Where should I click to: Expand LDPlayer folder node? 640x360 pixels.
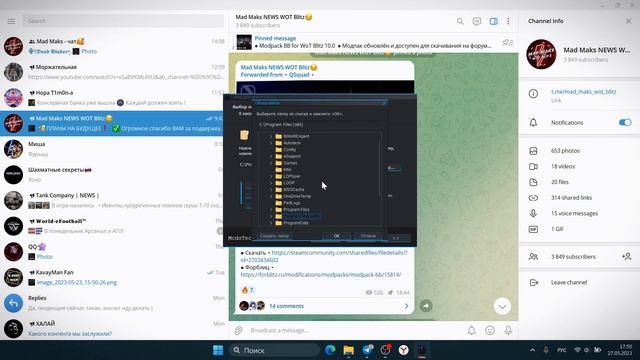pos(271,176)
